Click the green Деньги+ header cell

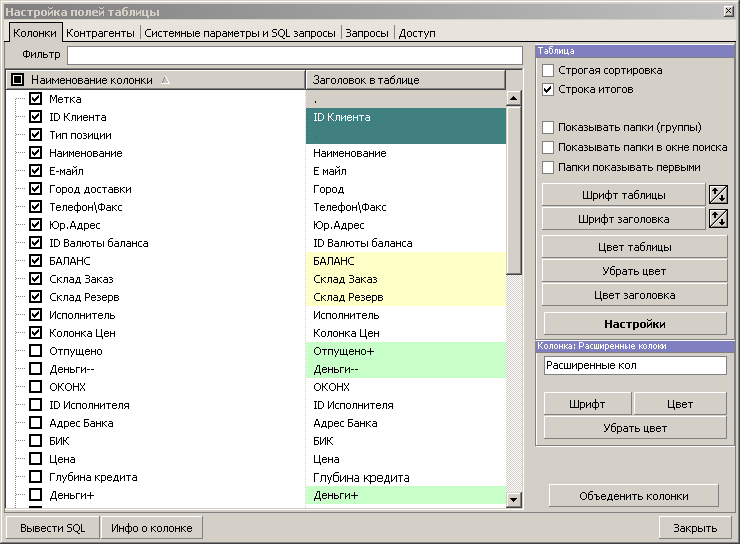(406, 495)
